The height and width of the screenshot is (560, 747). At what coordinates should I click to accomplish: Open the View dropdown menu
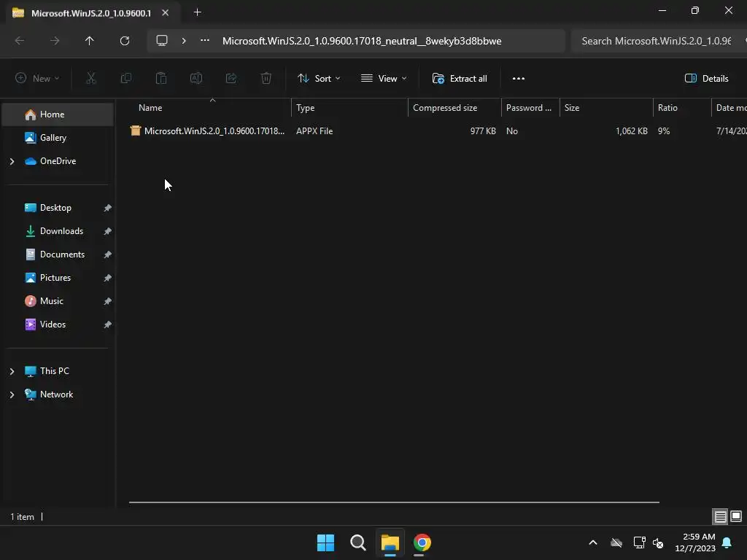(384, 79)
